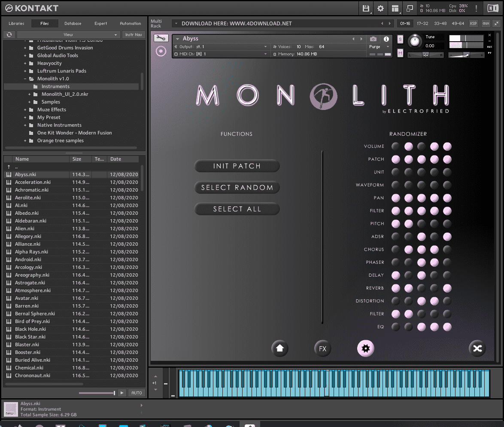
Task: Switch to the Automation tab
Action: point(130,23)
